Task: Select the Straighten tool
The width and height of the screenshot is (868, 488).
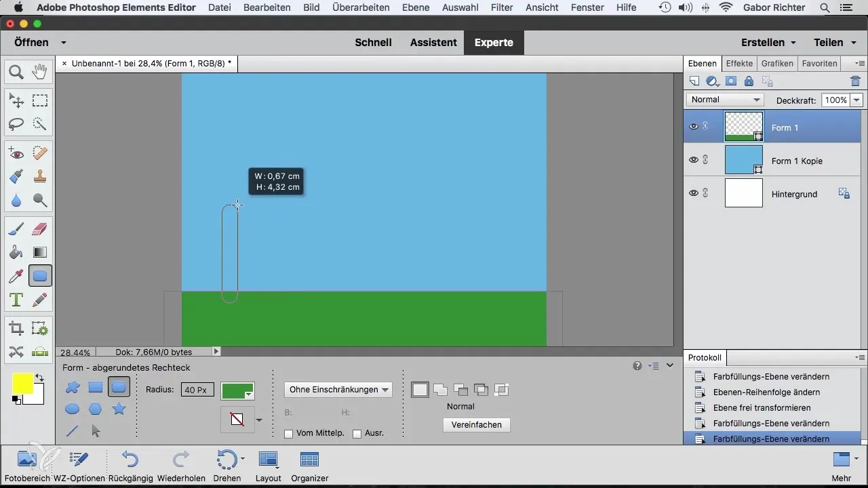Action: (40, 352)
